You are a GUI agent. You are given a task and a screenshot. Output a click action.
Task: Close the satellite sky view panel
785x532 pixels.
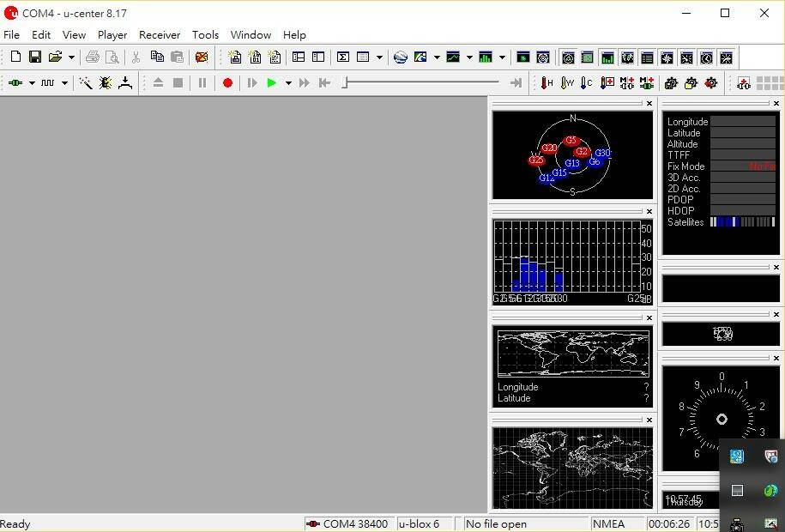(649, 103)
